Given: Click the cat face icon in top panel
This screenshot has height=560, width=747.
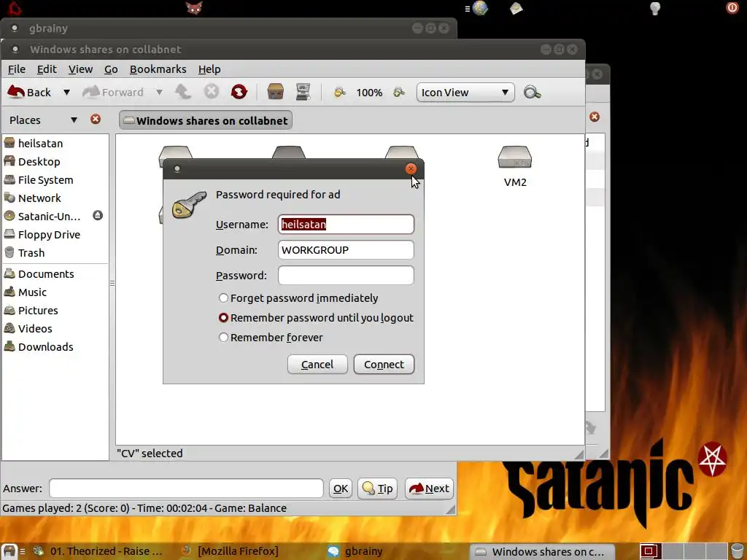Looking at the screenshot, I should coord(194,8).
